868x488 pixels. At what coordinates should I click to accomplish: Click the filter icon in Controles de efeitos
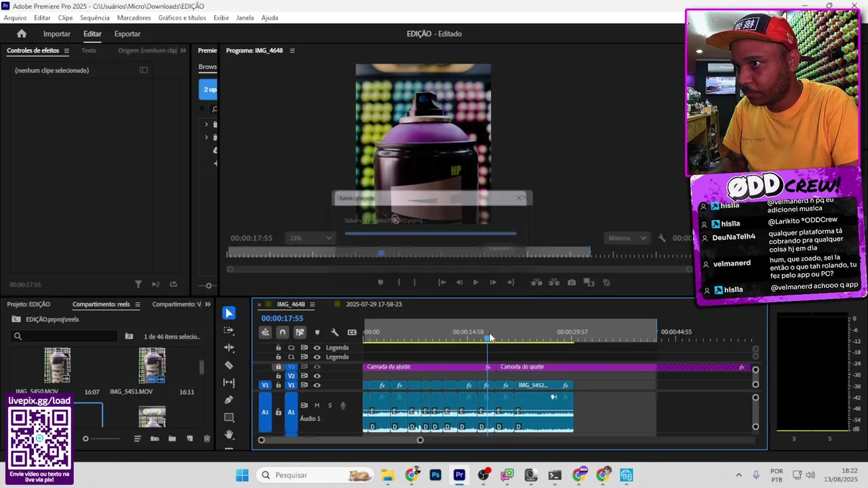(138, 285)
